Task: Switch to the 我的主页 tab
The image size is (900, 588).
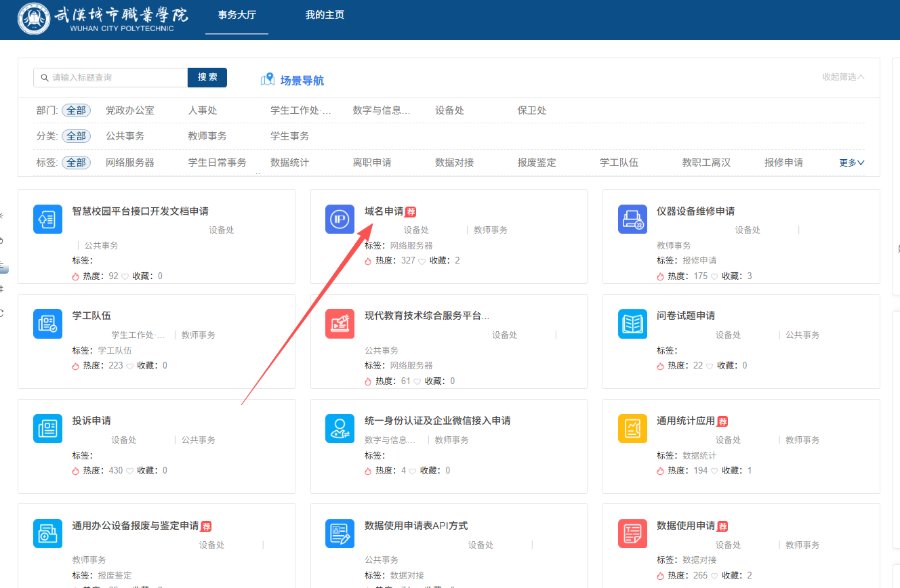Action: click(x=325, y=15)
